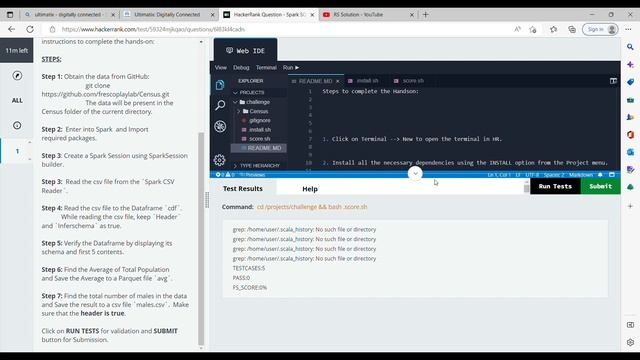Screen dimensions: 640x360
Task: Click the split editor icon
Action: pos(613,81)
